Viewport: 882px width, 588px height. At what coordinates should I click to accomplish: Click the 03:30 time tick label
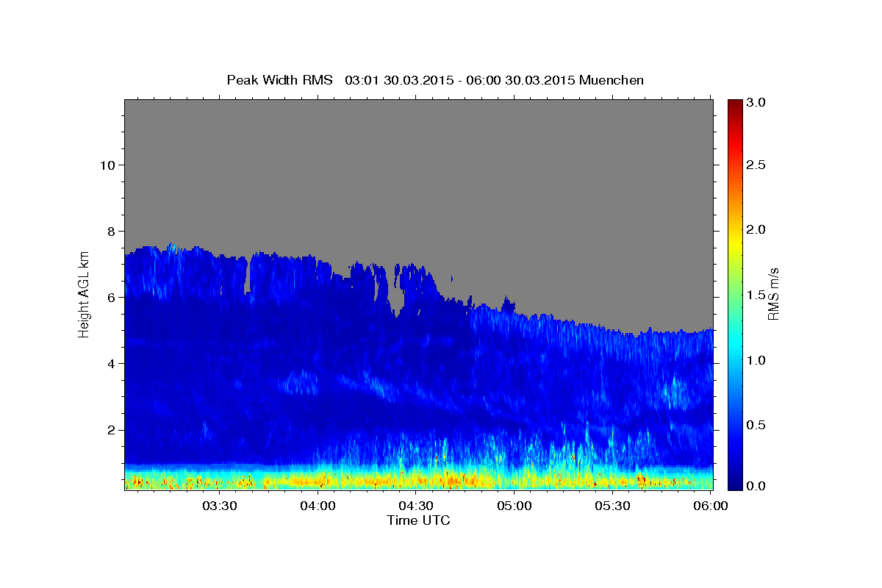click(219, 506)
